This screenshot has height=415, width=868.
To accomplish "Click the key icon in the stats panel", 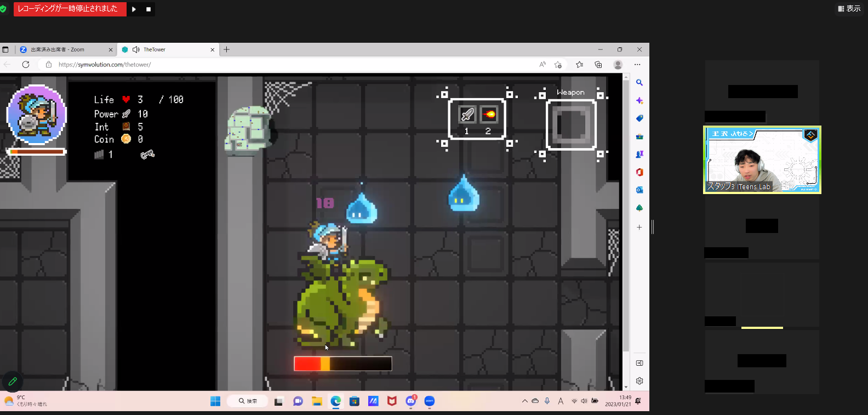I will 147,155.
